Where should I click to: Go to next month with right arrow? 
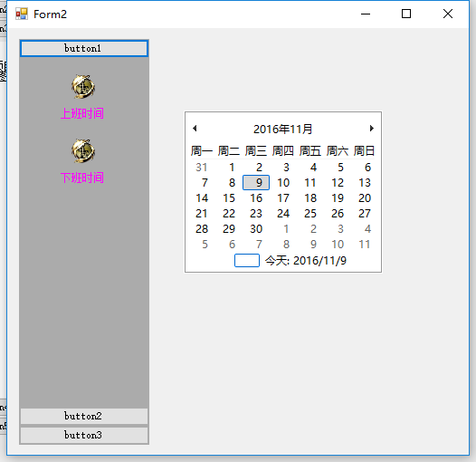point(372,129)
